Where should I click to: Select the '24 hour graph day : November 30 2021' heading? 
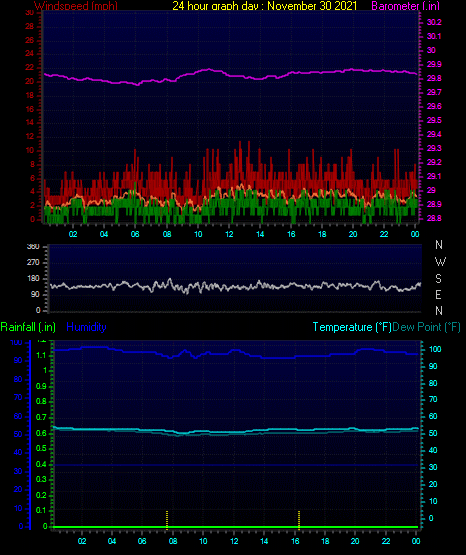click(x=265, y=6)
